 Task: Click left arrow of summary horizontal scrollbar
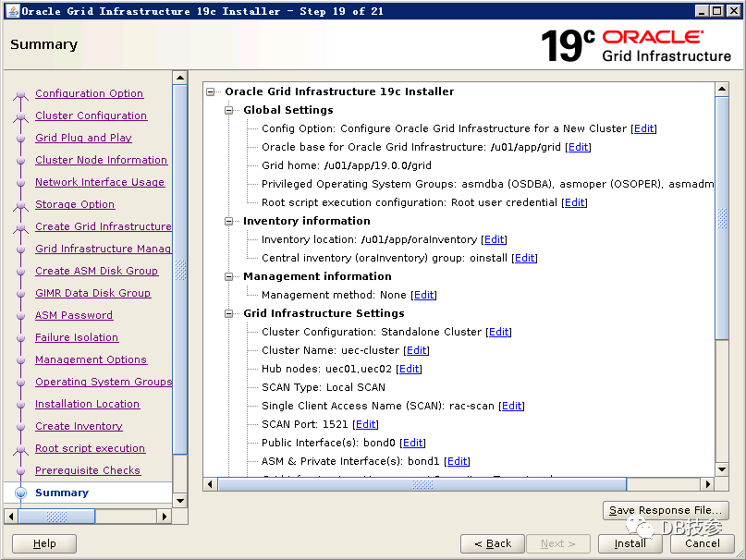[x=210, y=484]
